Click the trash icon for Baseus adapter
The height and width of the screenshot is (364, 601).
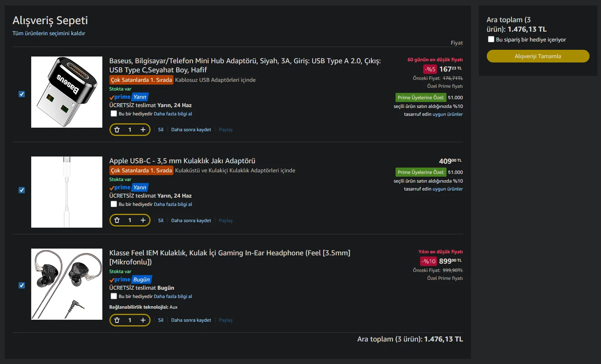(117, 130)
